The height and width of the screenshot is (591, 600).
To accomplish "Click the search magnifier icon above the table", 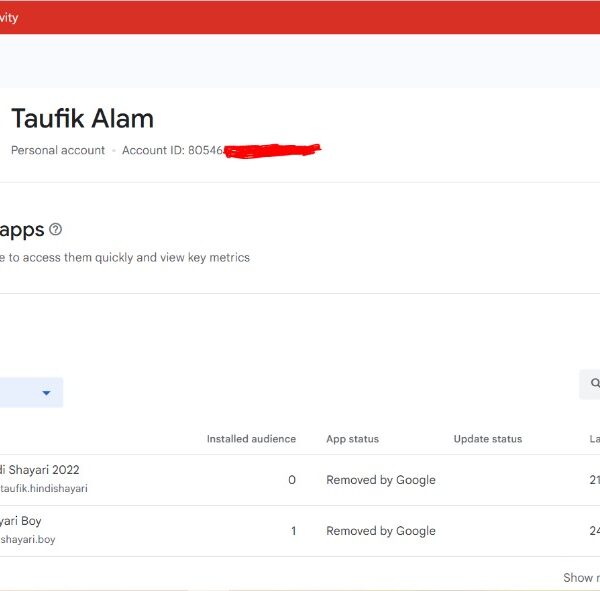I will point(594,383).
